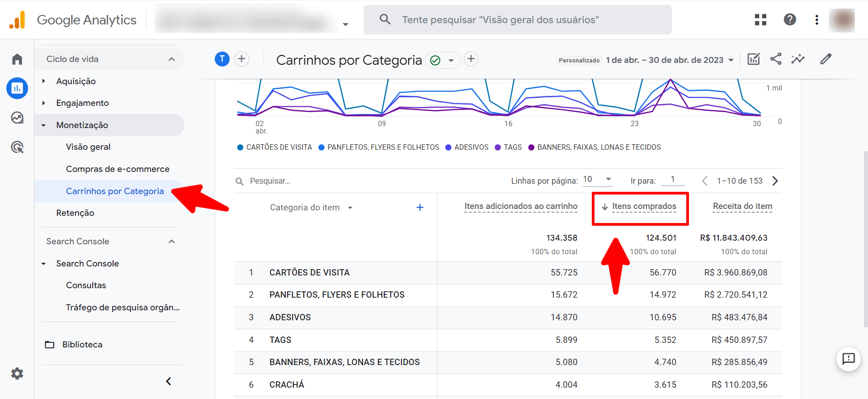868x399 pixels.
Task: Toggle the CARTÕES DE VISITA legend series
Action: (274, 147)
